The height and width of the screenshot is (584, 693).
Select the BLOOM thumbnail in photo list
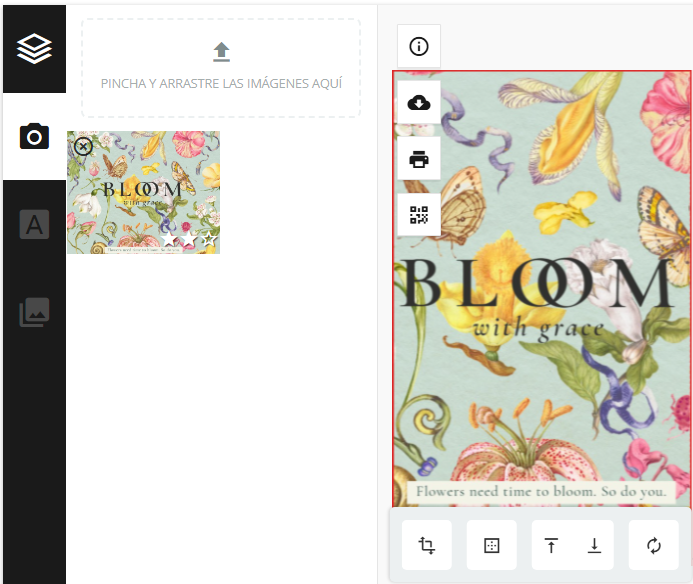click(x=143, y=192)
